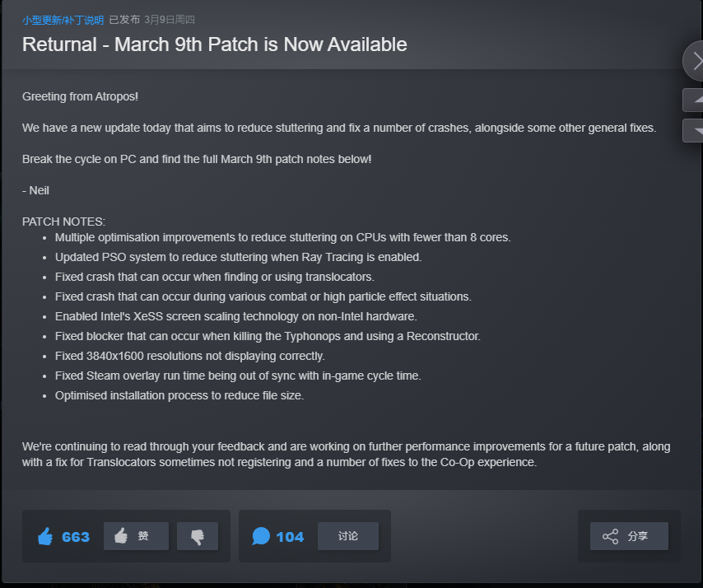Image resolution: width=703 pixels, height=588 pixels.
Task: Go to next announcement with down arrow
Action: click(696, 130)
